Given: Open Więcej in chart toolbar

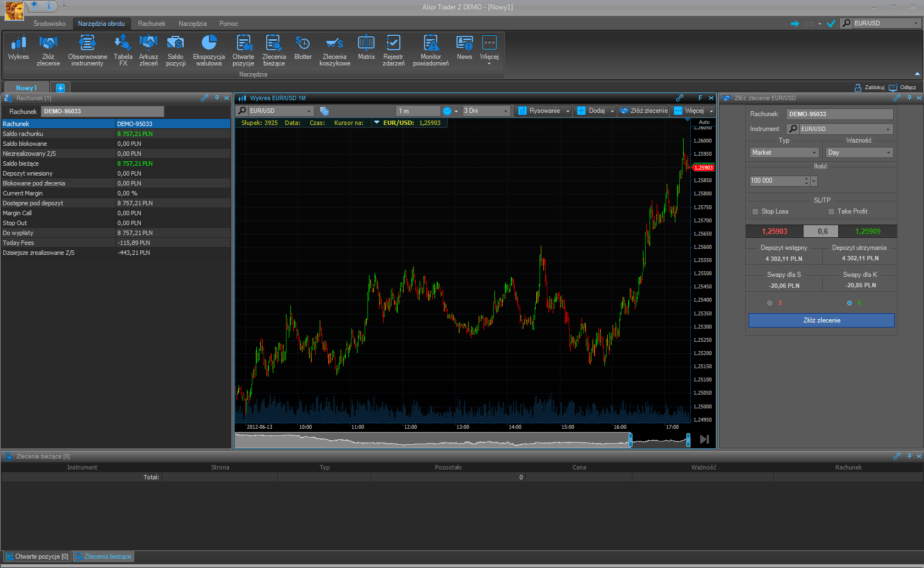Looking at the screenshot, I should (694, 111).
